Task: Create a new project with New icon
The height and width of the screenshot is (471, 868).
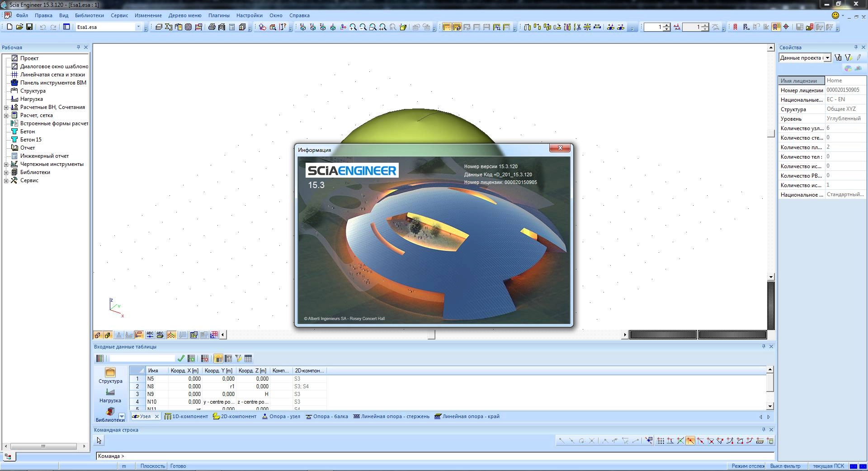Action: (9, 27)
